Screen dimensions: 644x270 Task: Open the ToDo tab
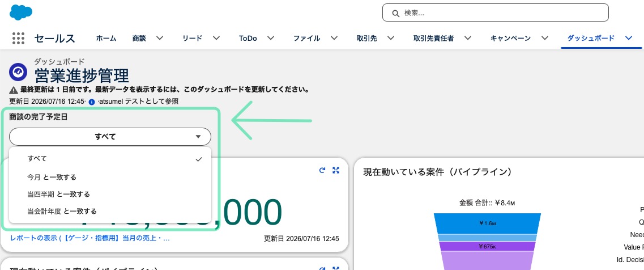[x=248, y=38]
